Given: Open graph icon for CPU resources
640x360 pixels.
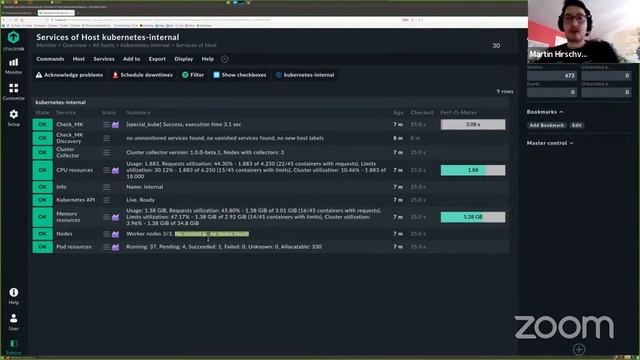Looking at the screenshot, I should point(116,170).
